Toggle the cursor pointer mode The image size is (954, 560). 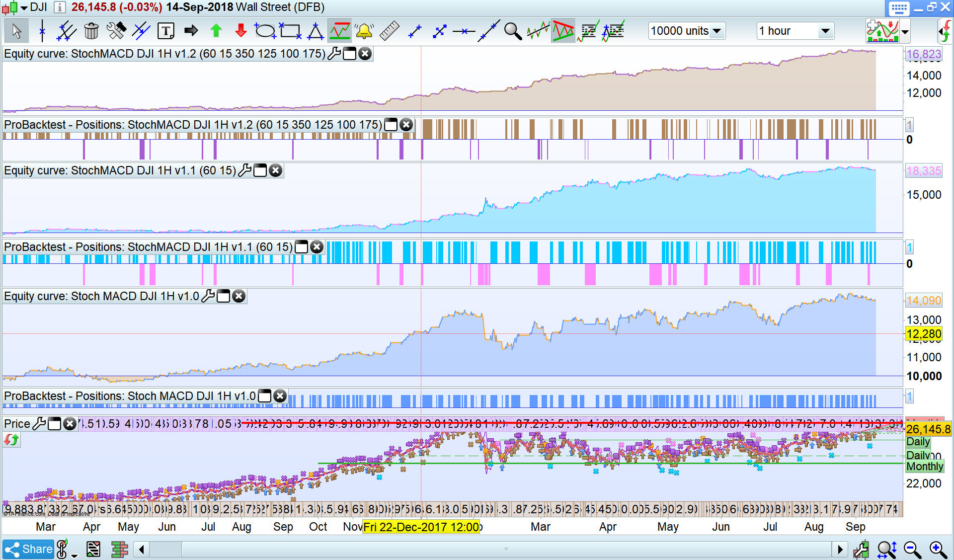point(16,31)
